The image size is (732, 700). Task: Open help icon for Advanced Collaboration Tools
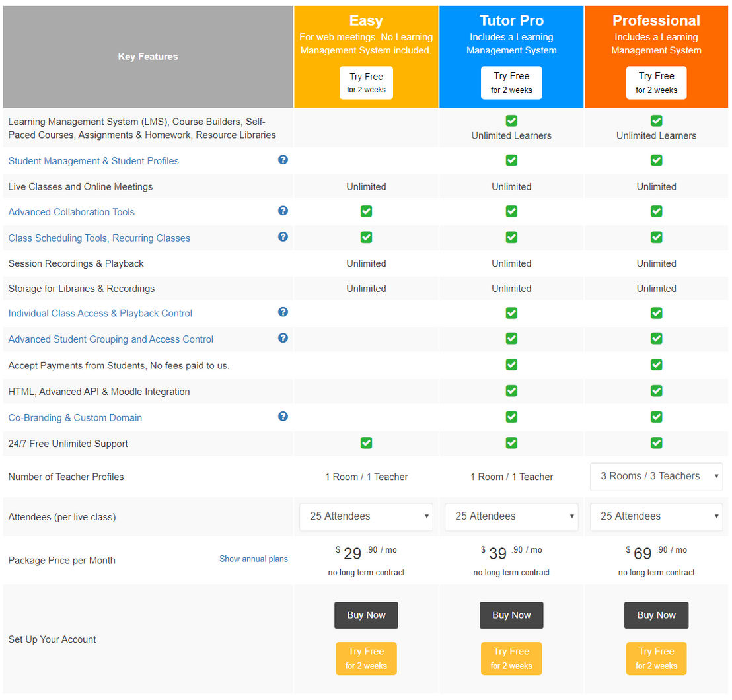click(283, 211)
